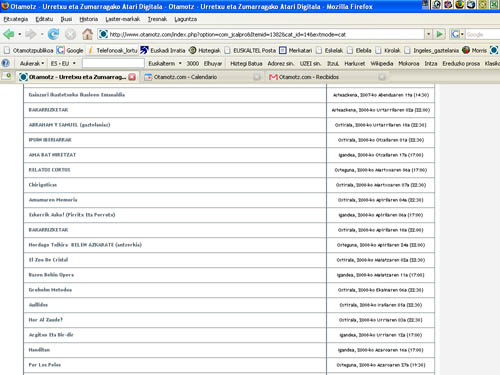Open the EUSKALTEL Posta bookmark
Image resolution: width=500 pixels, height=375 pixels.
[x=250, y=50]
